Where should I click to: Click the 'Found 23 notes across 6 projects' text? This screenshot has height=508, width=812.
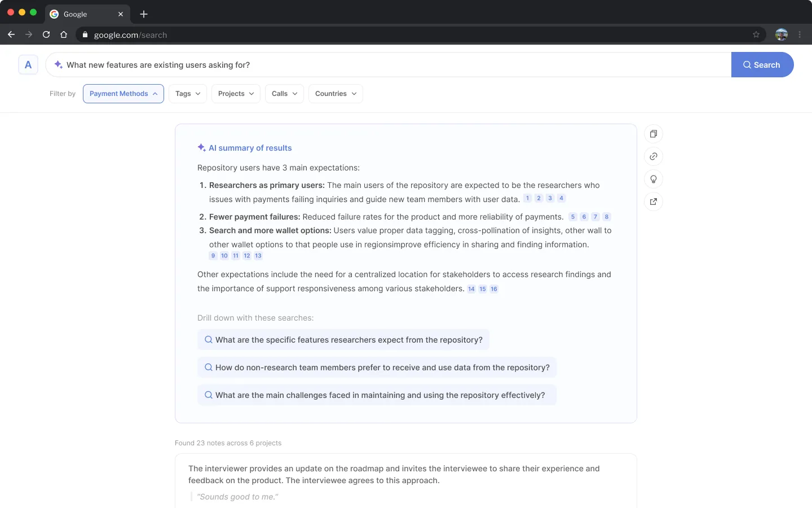coord(228,443)
